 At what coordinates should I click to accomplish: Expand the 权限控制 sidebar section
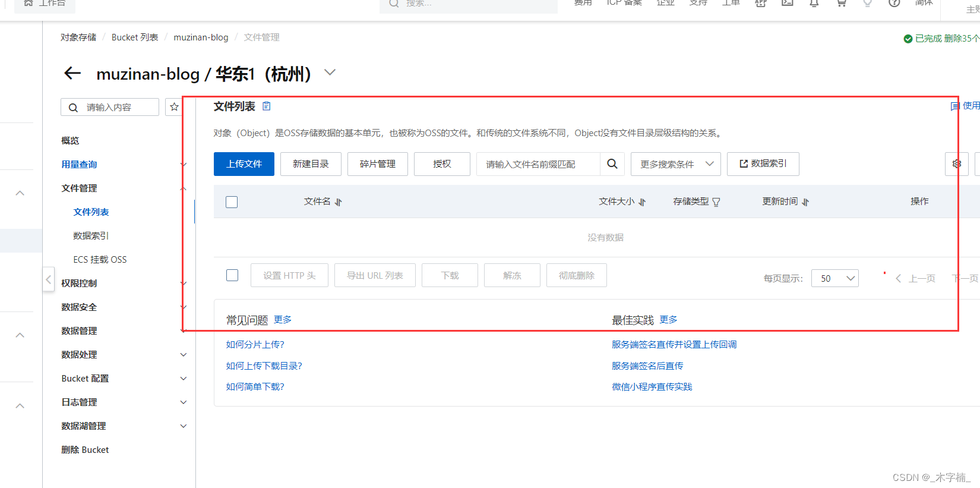[184, 284]
